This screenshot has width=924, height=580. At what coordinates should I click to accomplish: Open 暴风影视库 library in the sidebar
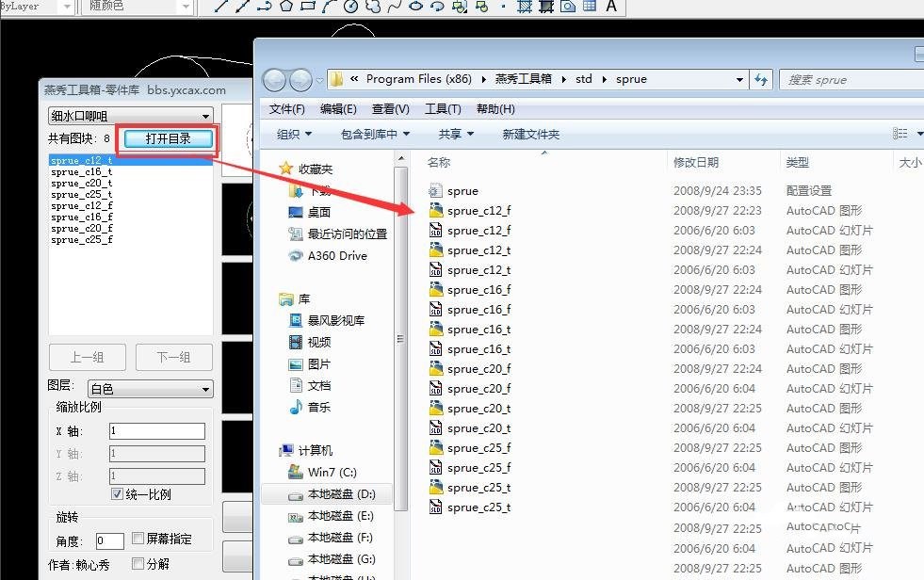tap(336, 320)
